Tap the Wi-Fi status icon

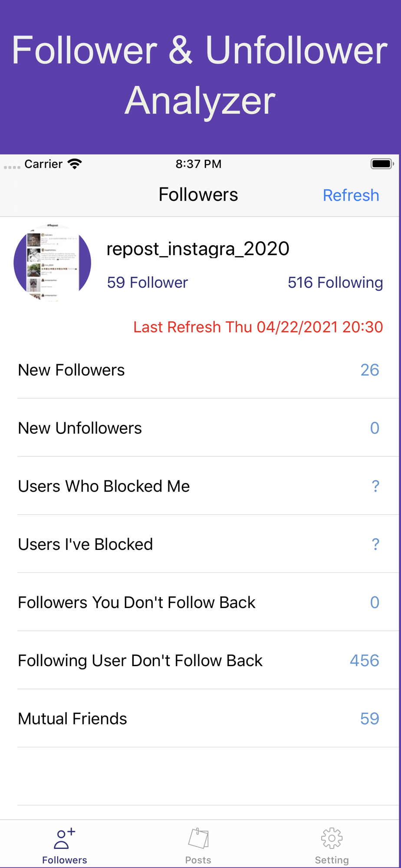[x=75, y=164]
